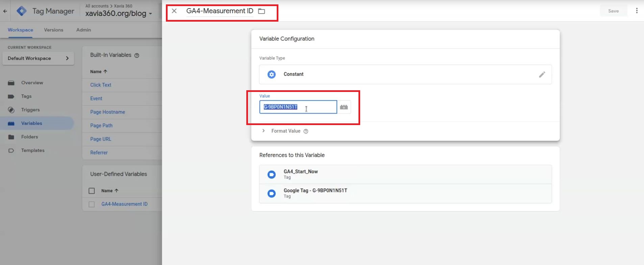
Task: Switch to the Admin tab
Action: coord(83,30)
